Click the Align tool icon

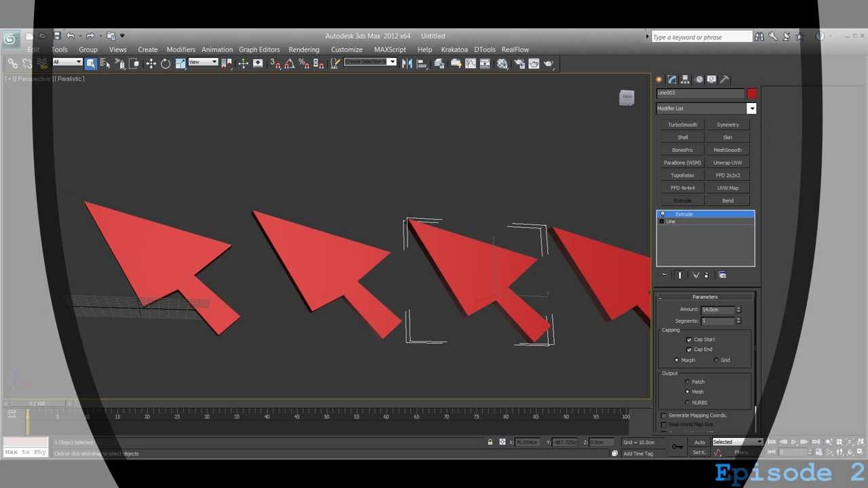pos(422,63)
